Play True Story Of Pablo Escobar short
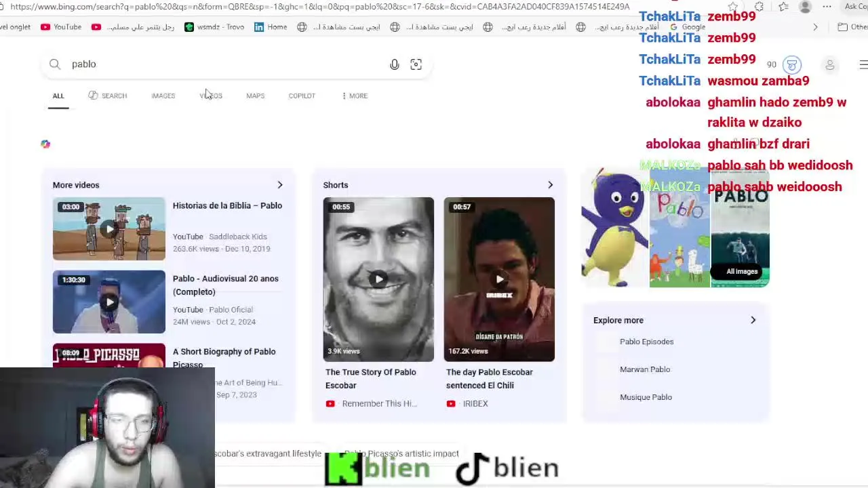This screenshot has height=488, width=868. 378,279
